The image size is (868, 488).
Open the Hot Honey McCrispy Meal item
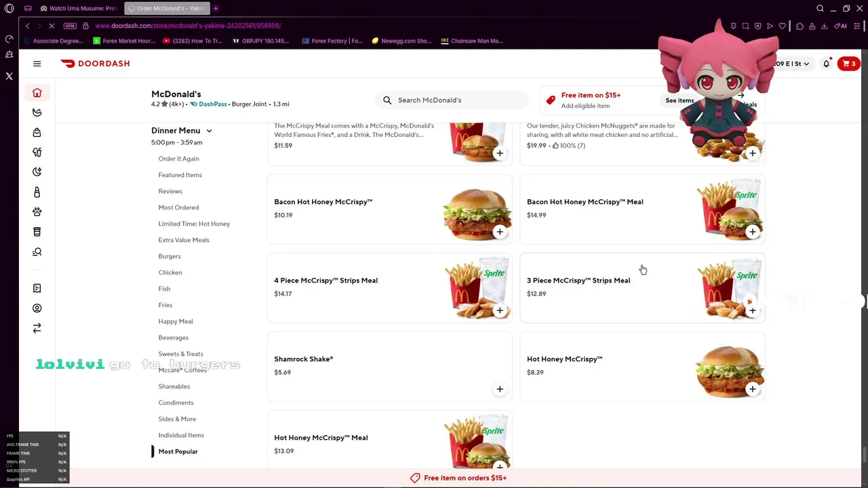point(390,441)
